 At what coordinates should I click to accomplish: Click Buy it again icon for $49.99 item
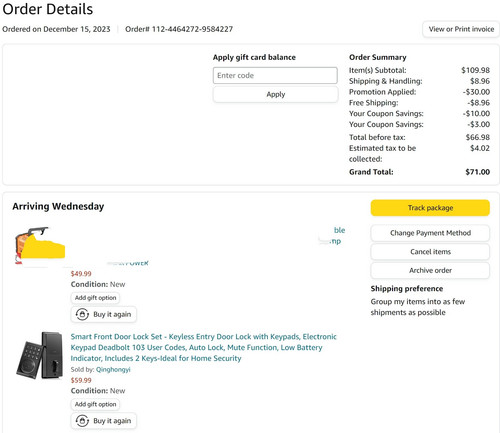(x=82, y=314)
